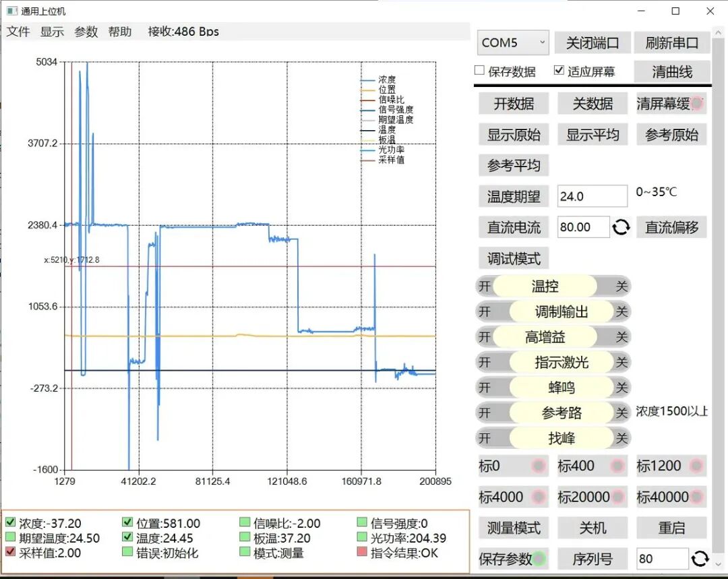Click the refresh icon next to 直流电流 value

[621, 227]
